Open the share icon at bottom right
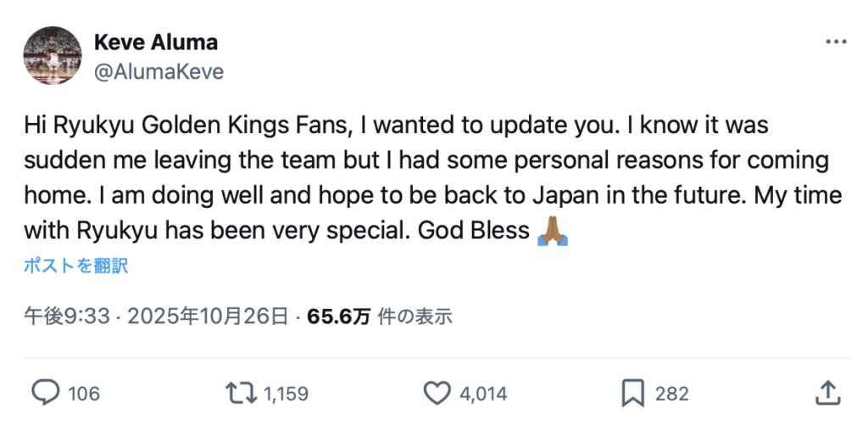Viewport: 868px width, 426px height. tap(826, 392)
